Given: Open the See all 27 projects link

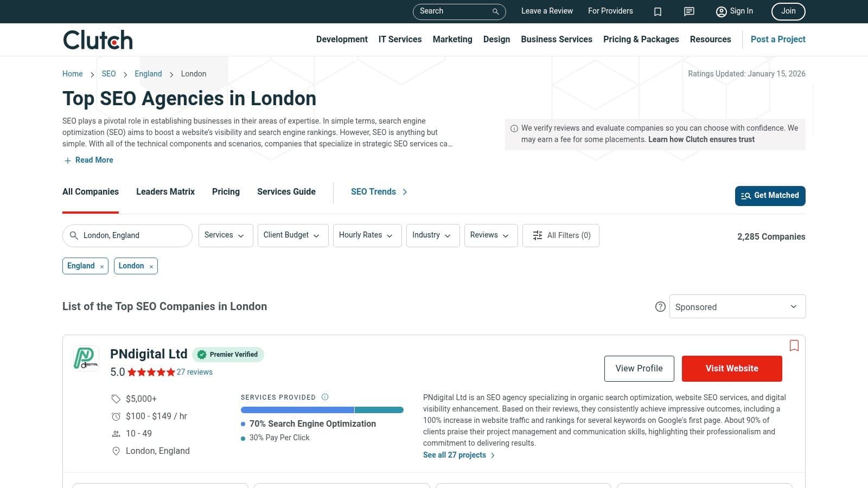Looking at the screenshot, I should 455,455.
